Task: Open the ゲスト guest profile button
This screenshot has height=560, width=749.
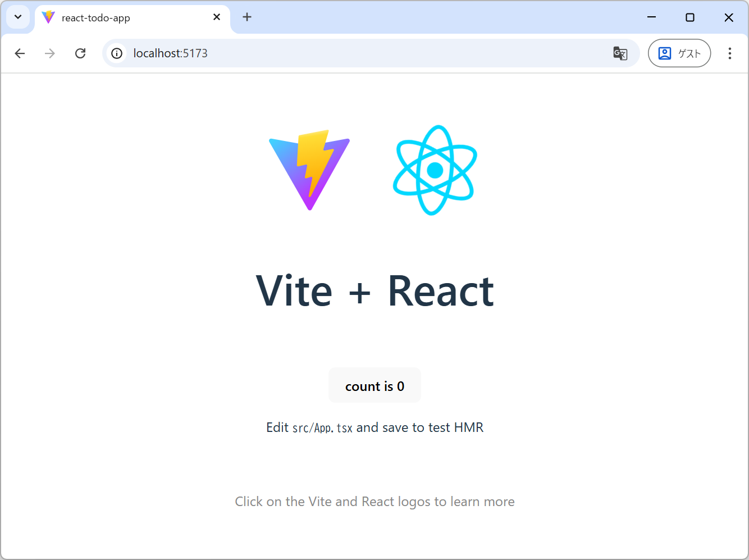Action: (679, 53)
